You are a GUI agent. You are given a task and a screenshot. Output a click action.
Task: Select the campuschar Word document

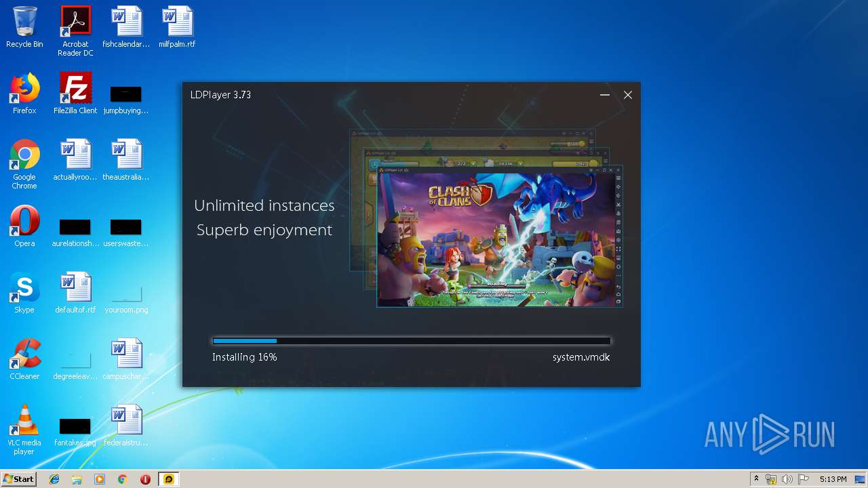tap(126, 359)
